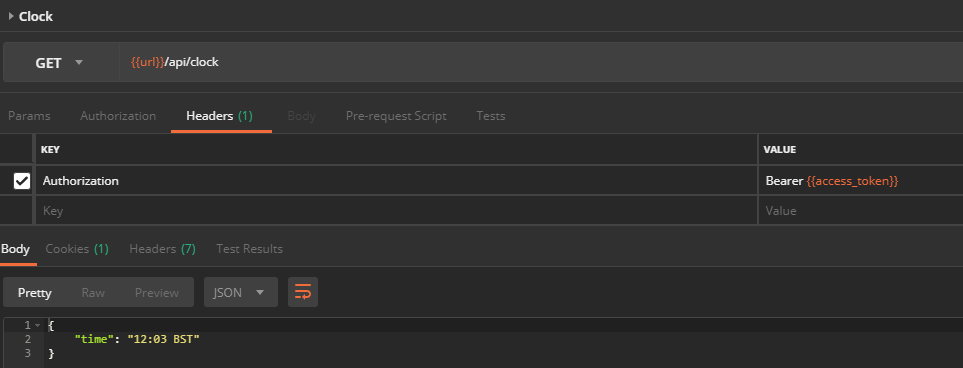Open the response Cookies (1) tab

tap(77, 249)
